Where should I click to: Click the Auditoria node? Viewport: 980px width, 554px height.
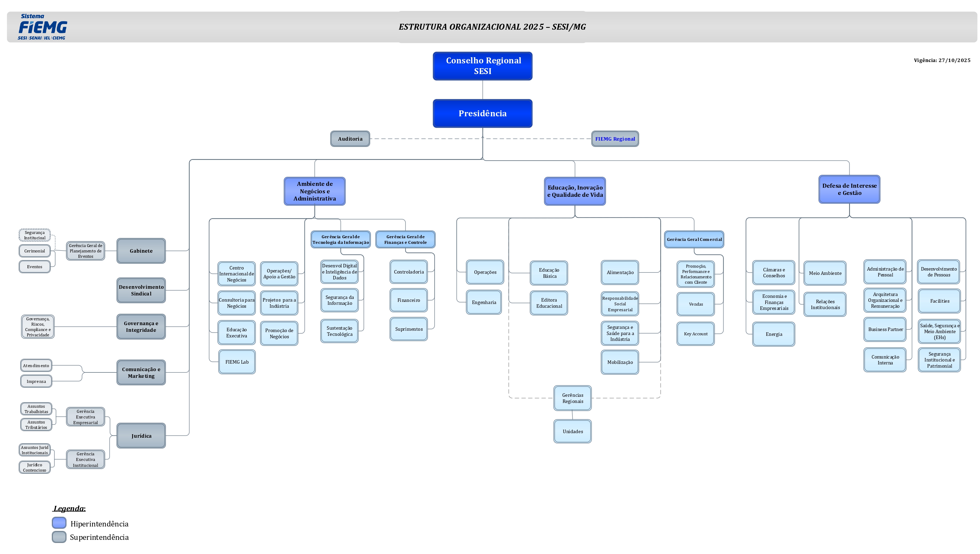tap(350, 139)
